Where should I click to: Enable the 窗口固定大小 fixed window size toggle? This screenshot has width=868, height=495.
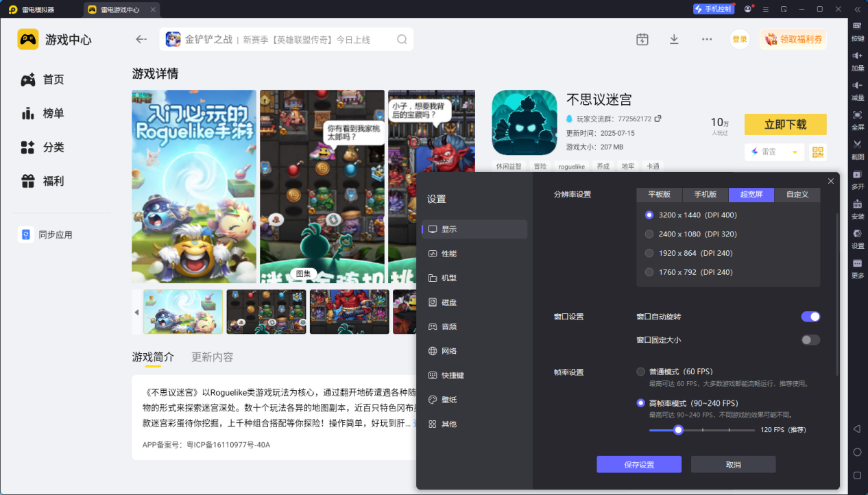click(810, 339)
